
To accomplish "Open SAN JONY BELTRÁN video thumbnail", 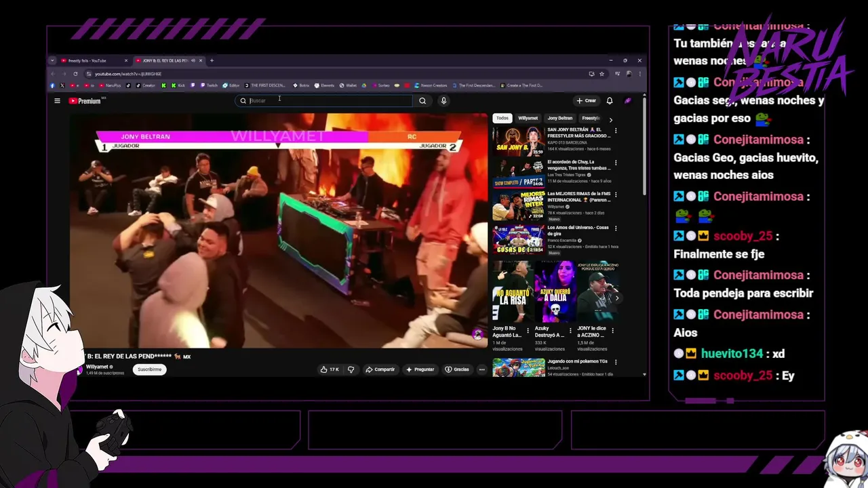I will tap(518, 140).
